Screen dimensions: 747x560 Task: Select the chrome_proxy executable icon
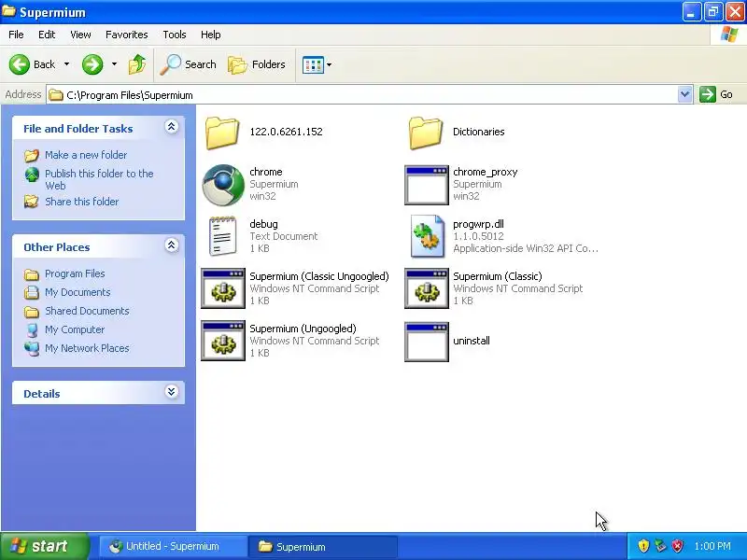(427, 185)
